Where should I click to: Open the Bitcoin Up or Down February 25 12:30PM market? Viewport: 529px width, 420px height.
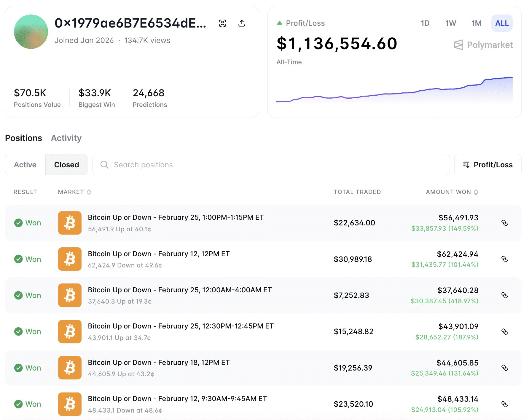pyautogui.click(x=181, y=326)
